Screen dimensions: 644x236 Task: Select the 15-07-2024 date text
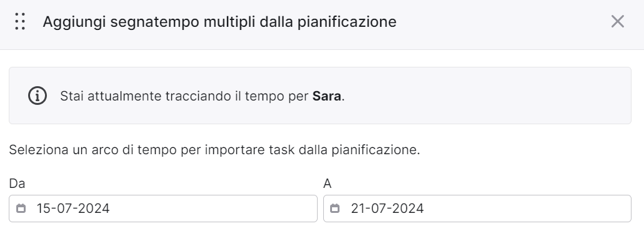click(x=73, y=209)
